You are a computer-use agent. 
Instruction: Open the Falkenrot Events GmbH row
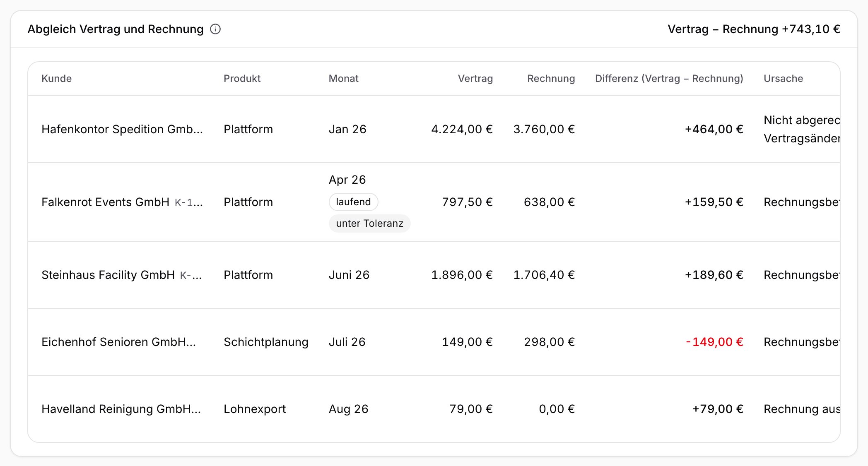click(x=434, y=202)
